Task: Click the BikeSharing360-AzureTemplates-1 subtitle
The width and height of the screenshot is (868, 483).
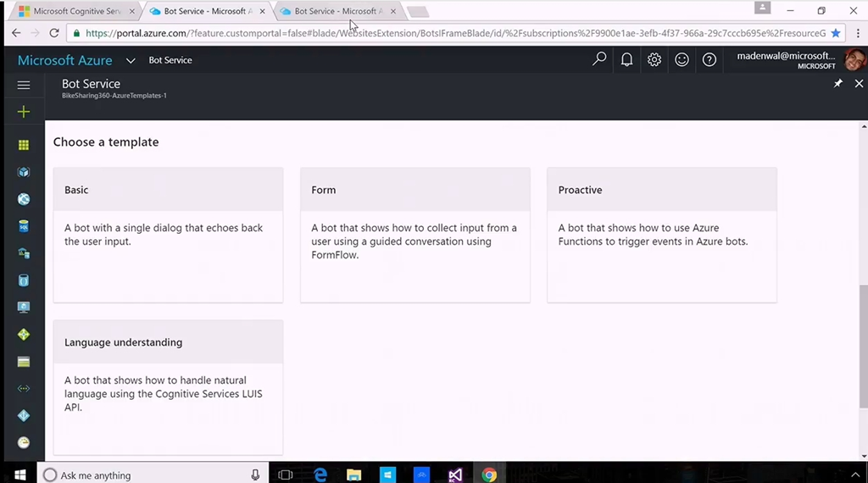Action: (114, 96)
